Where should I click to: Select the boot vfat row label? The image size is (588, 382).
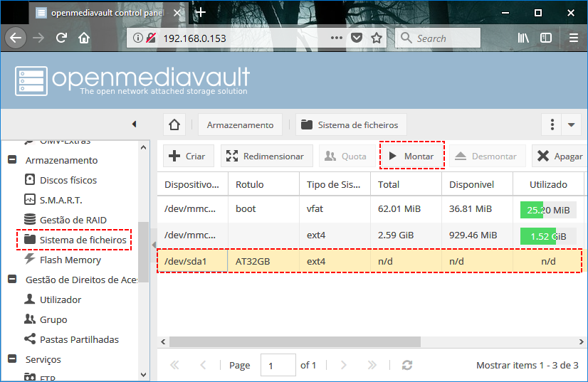(246, 209)
